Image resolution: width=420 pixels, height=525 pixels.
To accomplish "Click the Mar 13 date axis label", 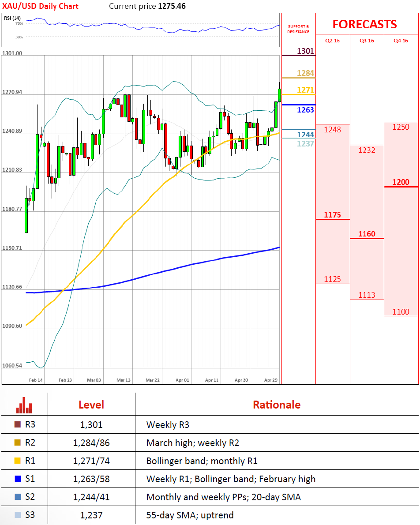I will point(124,380).
